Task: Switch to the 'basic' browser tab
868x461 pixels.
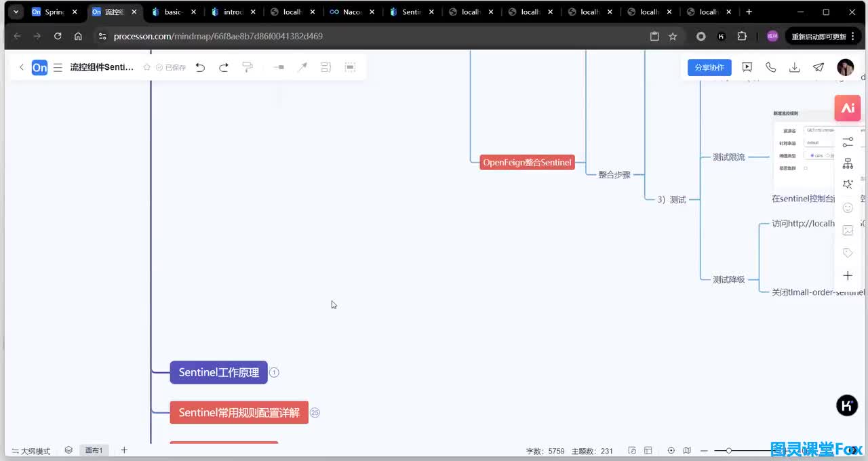Action: (173, 12)
